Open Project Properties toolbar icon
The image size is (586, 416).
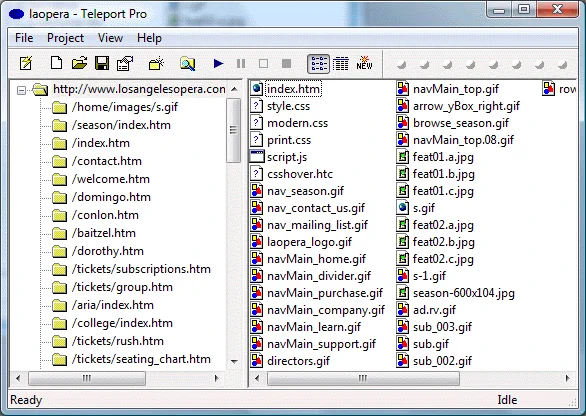tap(125, 63)
